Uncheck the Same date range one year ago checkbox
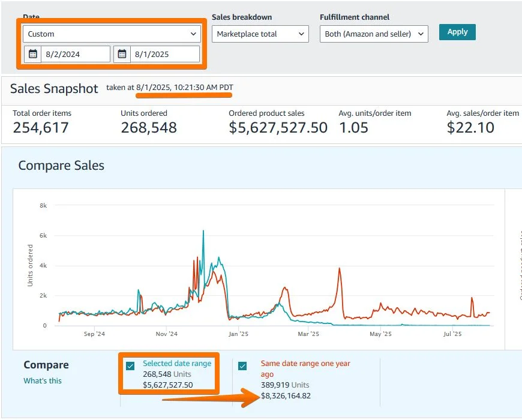 (x=242, y=365)
